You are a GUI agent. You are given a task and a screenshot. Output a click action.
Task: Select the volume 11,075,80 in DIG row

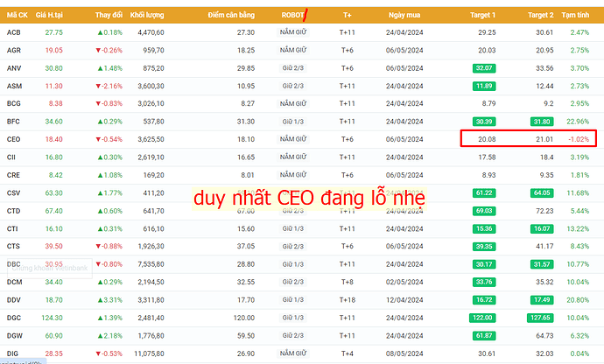[x=149, y=353]
